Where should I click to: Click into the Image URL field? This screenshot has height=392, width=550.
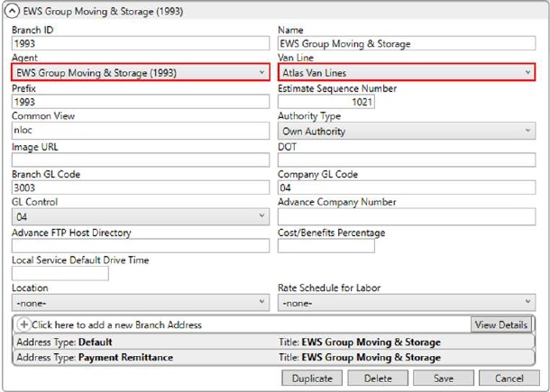coord(140,160)
